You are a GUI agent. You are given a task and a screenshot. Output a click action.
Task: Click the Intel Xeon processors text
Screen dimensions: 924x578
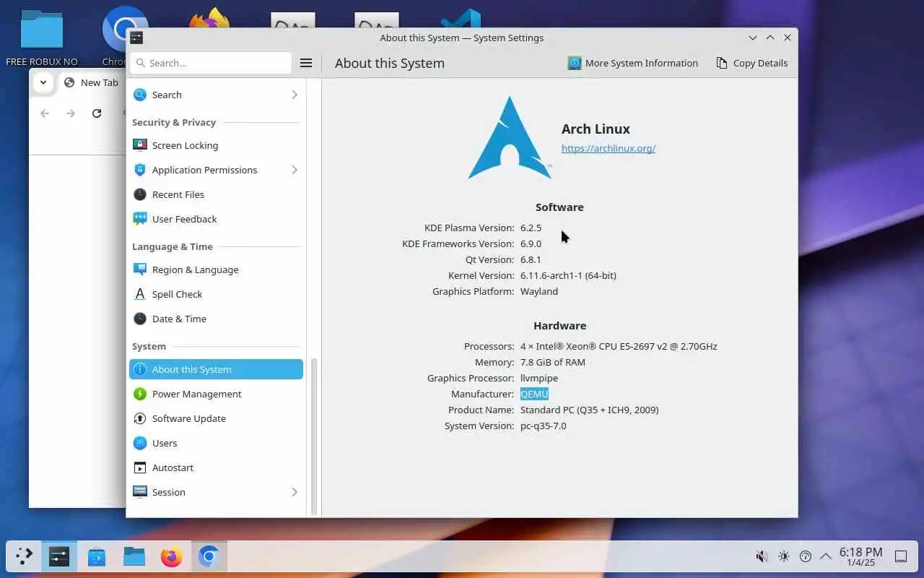pos(619,346)
